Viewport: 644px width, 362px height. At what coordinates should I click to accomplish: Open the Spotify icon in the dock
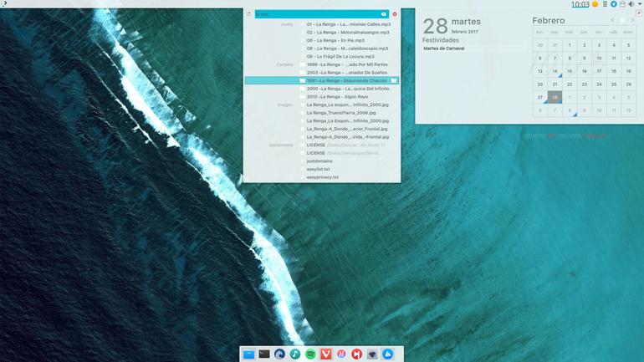[x=310, y=354]
